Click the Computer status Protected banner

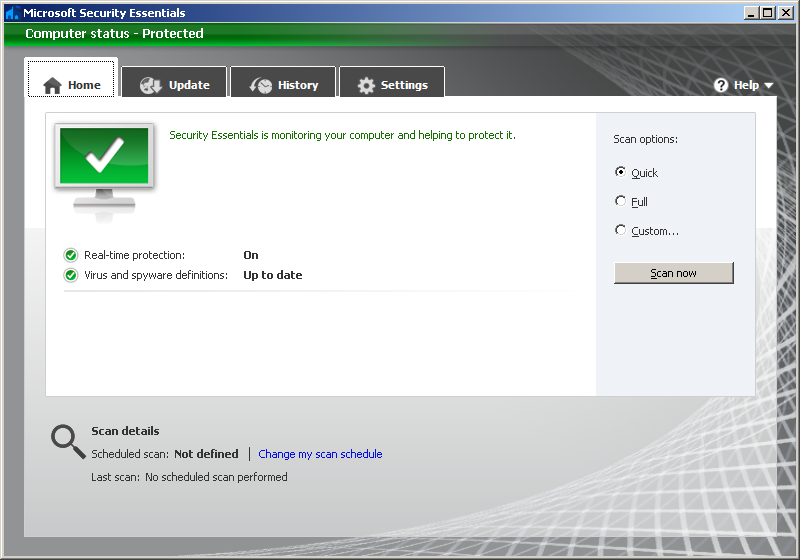coord(114,33)
